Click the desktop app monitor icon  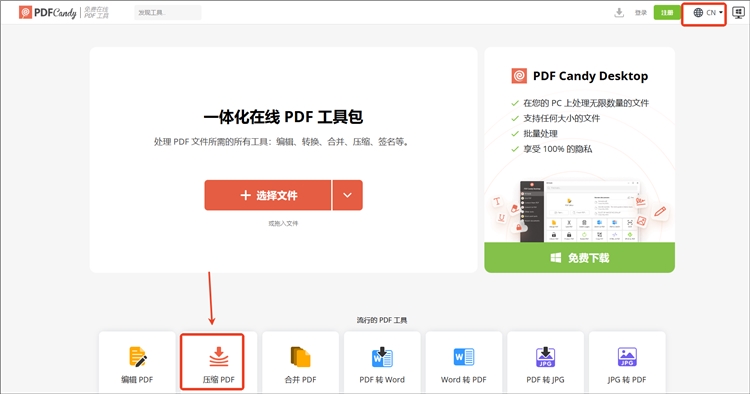click(x=738, y=12)
